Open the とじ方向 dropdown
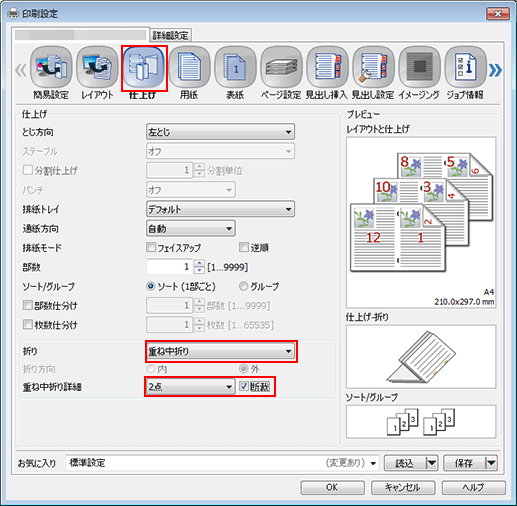This screenshot has height=506, width=517. pos(220,132)
